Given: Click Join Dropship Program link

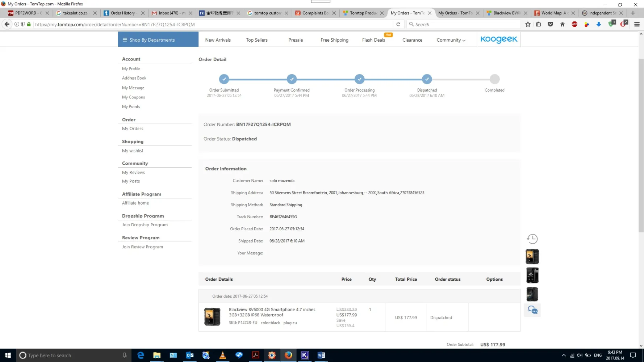Looking at the screenshot, I should [x=145, y=225].
